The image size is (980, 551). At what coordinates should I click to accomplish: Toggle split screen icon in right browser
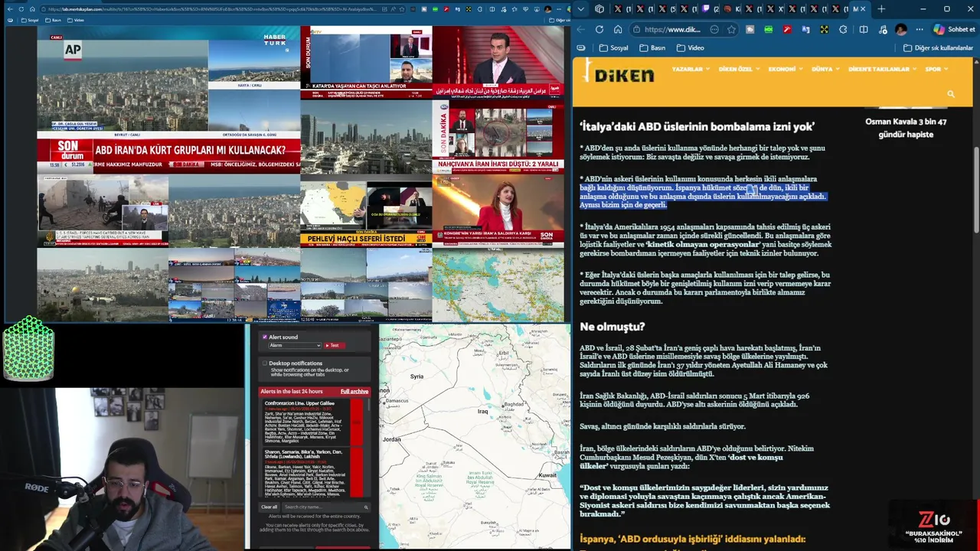864,29
